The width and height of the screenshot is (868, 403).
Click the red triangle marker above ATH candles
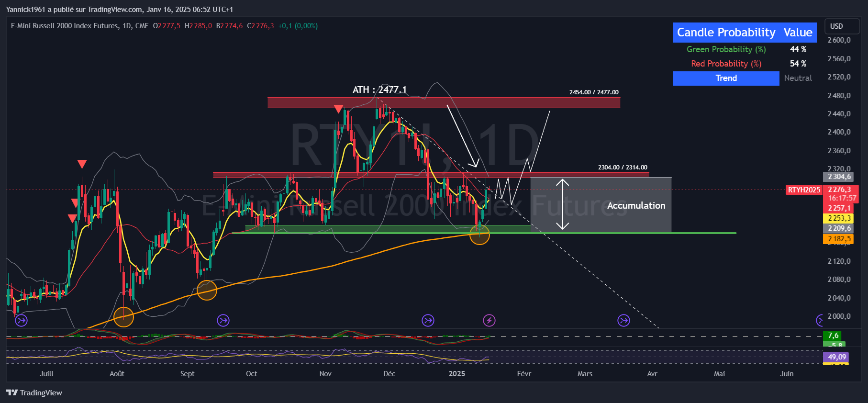tap(338, 109)
